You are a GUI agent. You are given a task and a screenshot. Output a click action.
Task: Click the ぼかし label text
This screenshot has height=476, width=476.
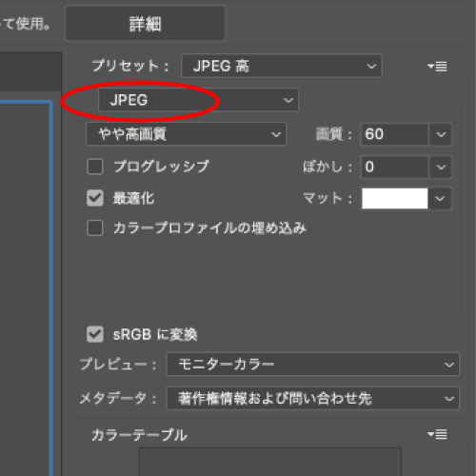327,167
